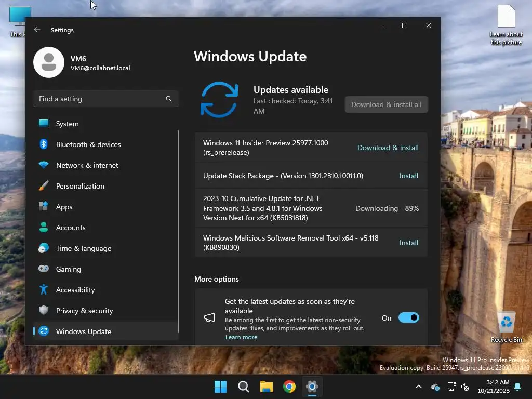Click the Last checked: Today, 3:41 AM text
Screen dimensions: 532x399
click(293, 106)
